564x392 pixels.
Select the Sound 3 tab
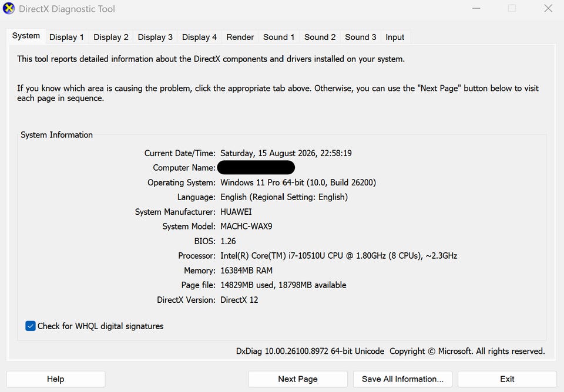(x=360, y=38)
